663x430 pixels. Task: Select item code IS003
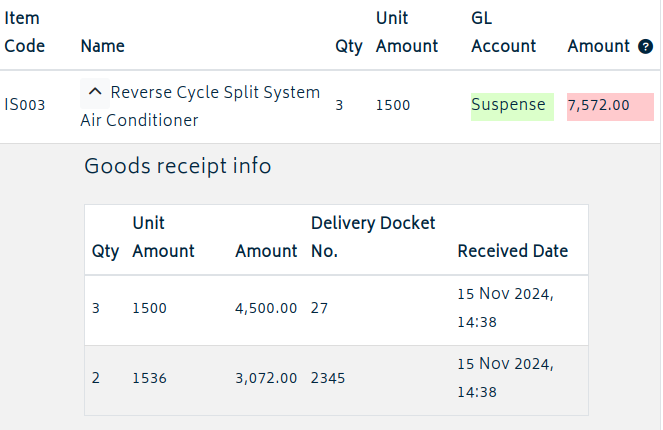[25, 105]
